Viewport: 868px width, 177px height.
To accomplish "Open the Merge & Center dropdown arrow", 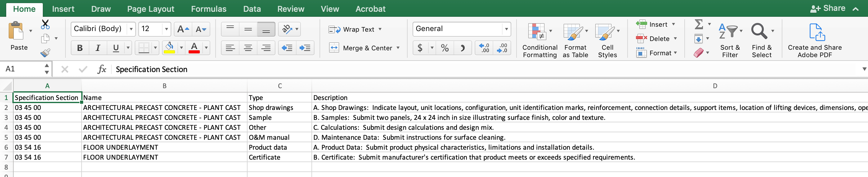I will (398, 48).
